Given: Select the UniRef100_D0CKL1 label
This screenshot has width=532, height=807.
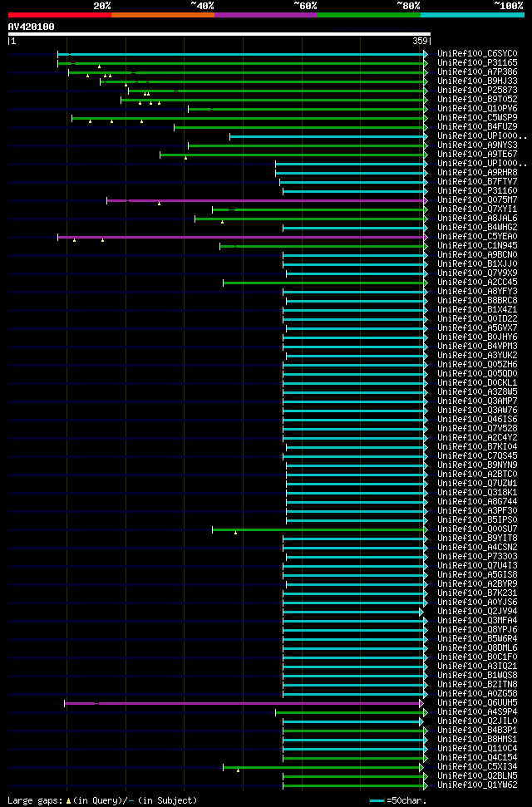Looking at the screenshot, I should (477, 383).
